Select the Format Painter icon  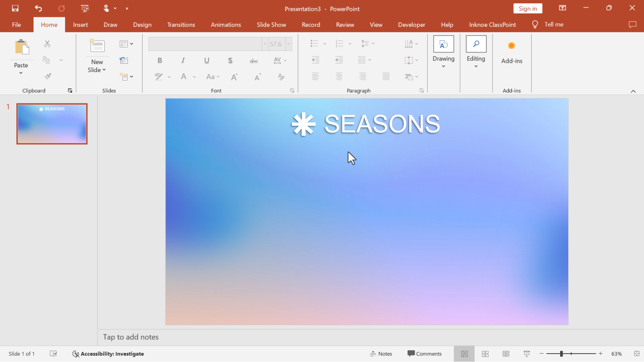point(47,76)
